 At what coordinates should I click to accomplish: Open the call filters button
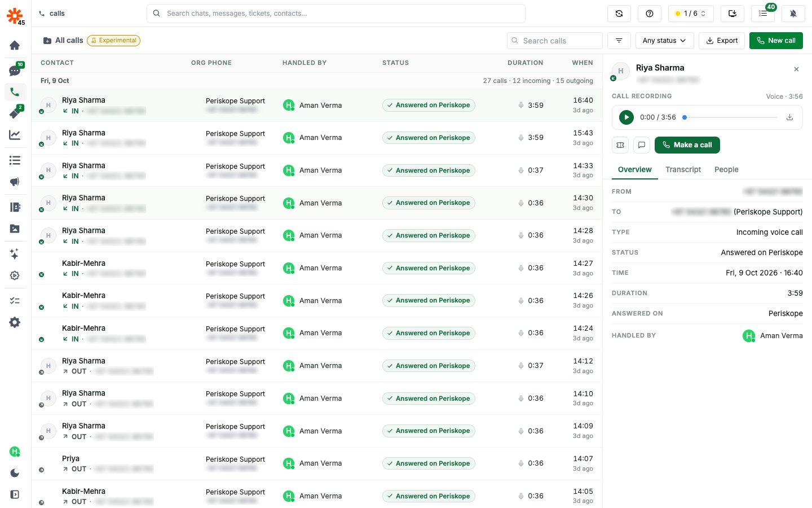619,41
